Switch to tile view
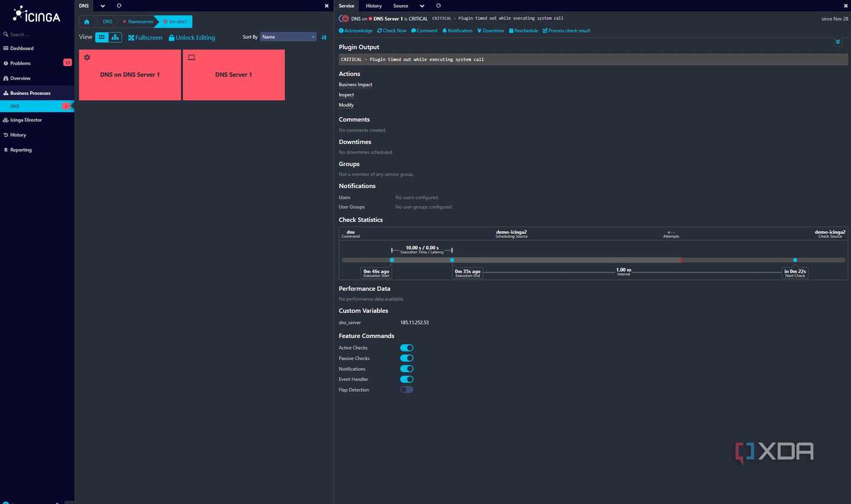Screen dimensions: 851x504 click(102, 38)
